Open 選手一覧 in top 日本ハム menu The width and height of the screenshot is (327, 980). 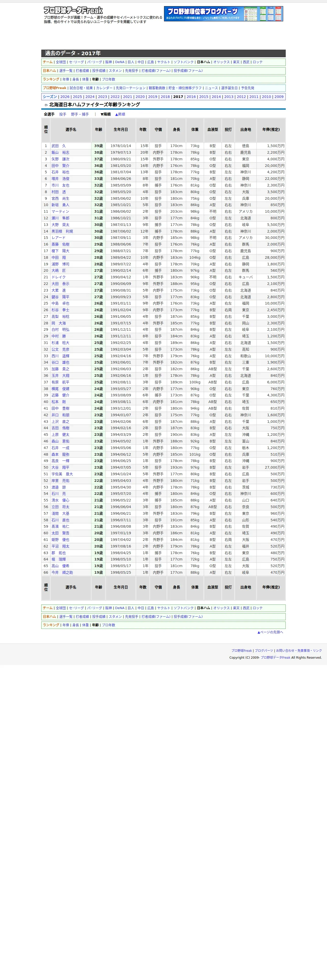[x=66, y=71]
